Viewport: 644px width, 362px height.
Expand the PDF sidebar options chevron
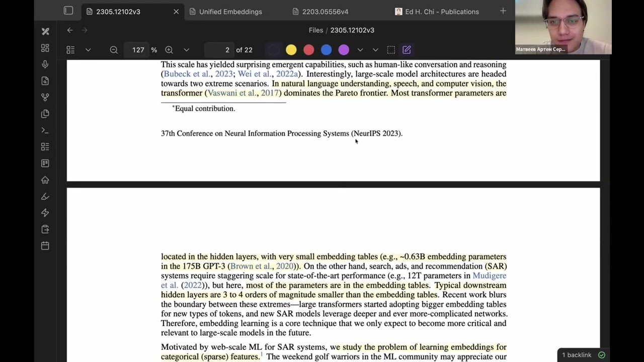pyautogui.click(x=88, y=50)
